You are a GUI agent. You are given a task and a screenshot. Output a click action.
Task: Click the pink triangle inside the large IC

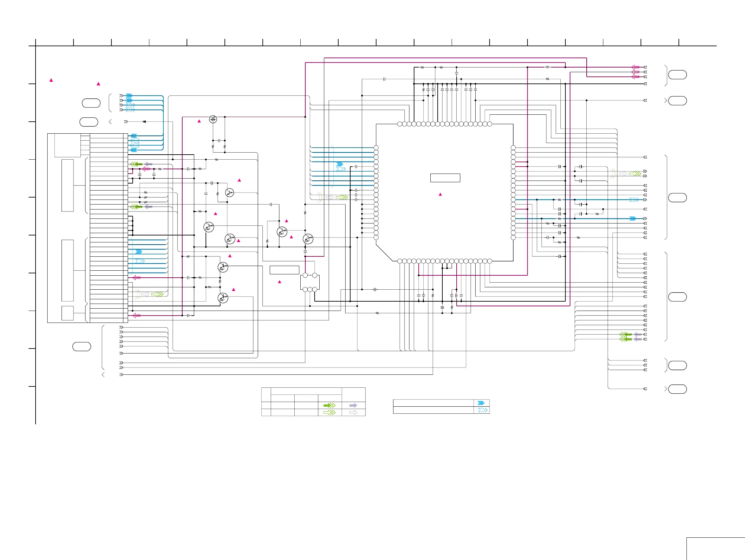[440, 194]
